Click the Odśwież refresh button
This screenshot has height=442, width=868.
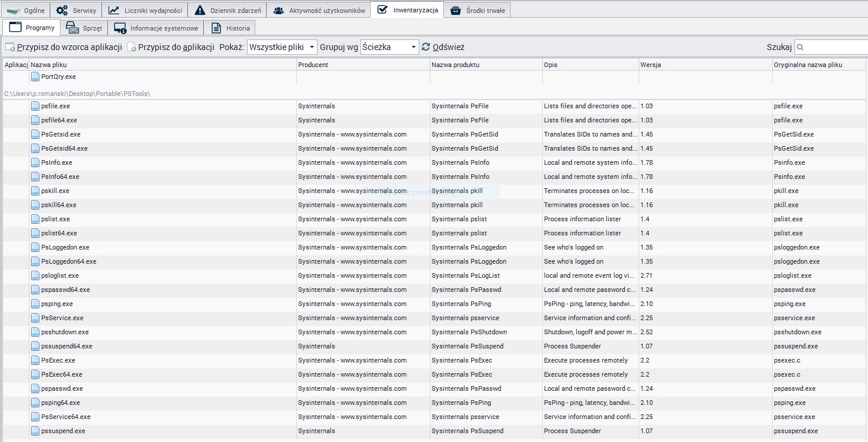[x=443, y=47]
